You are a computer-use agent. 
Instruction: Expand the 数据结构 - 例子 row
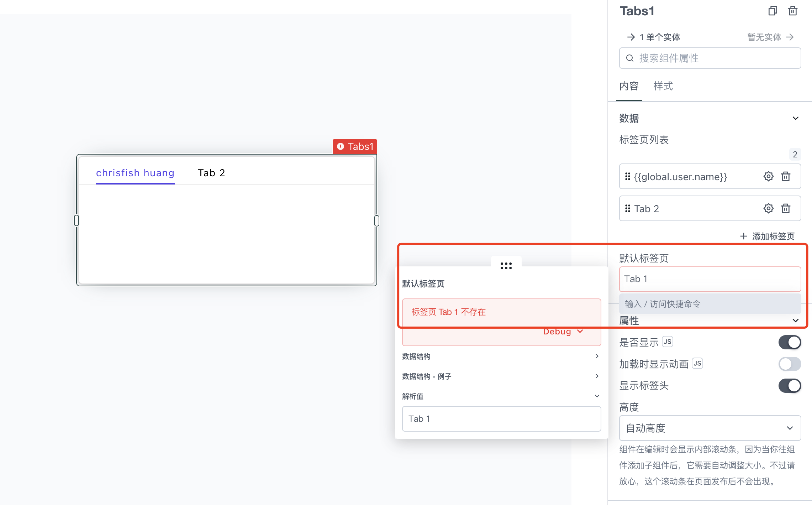501,376
